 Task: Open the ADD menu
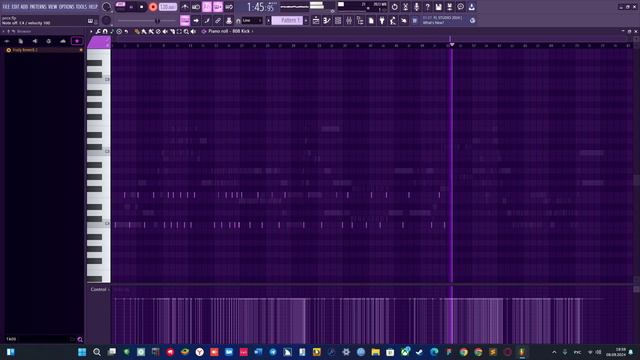[24, 7]
